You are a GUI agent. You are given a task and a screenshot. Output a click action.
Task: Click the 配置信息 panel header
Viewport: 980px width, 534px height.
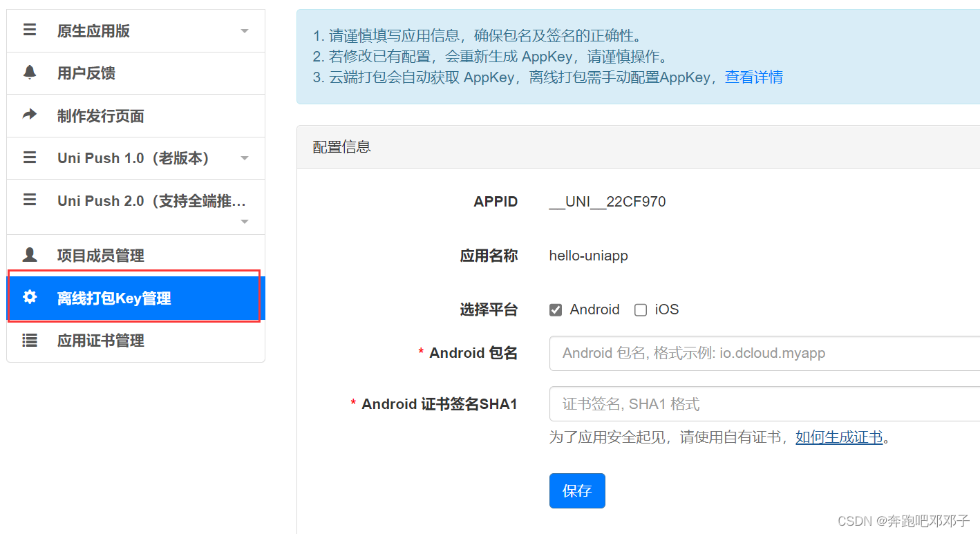tap(639, 146)
